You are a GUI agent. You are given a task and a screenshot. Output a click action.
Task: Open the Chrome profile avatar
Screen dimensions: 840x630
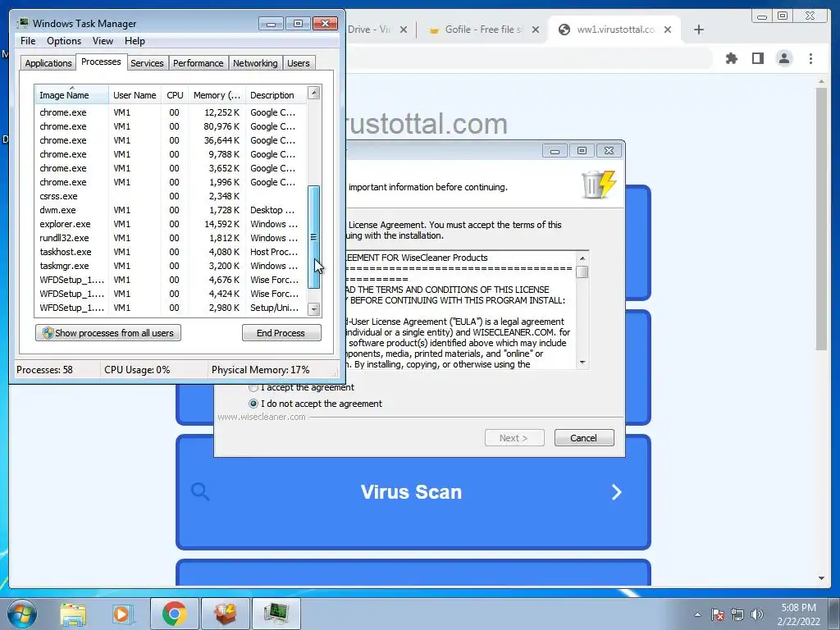783,58
